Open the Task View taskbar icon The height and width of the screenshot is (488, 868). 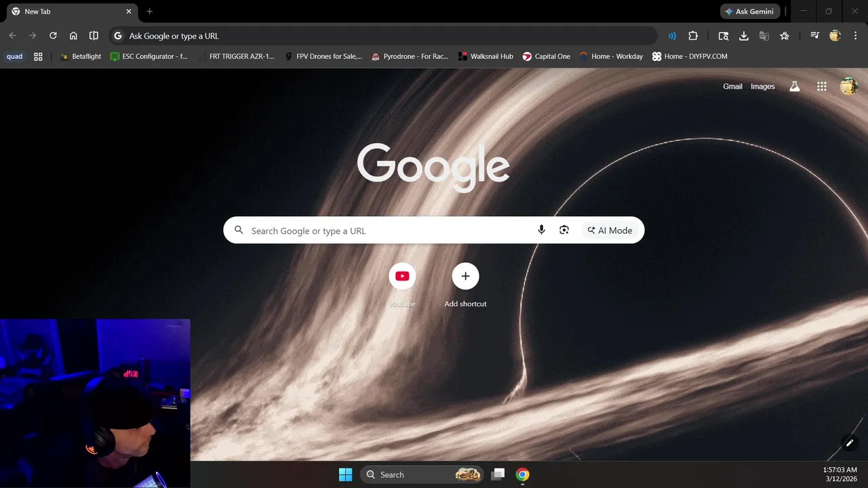[x=498, y=474]
